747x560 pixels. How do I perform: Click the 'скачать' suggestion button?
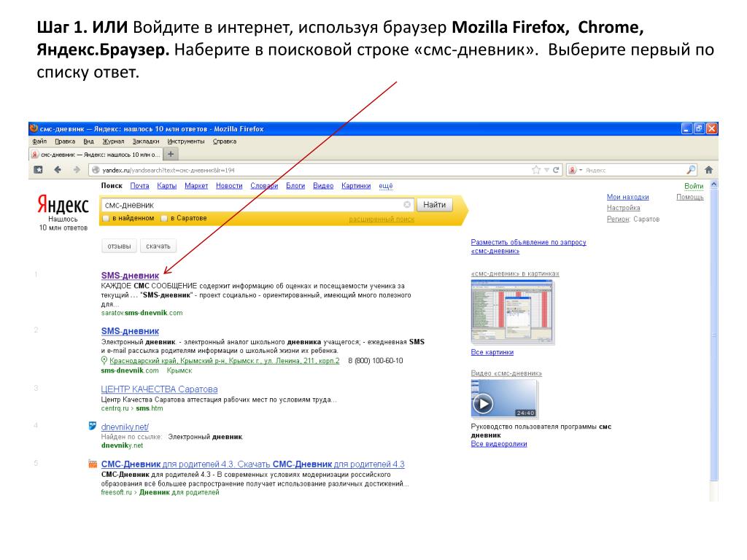[158, 246]
